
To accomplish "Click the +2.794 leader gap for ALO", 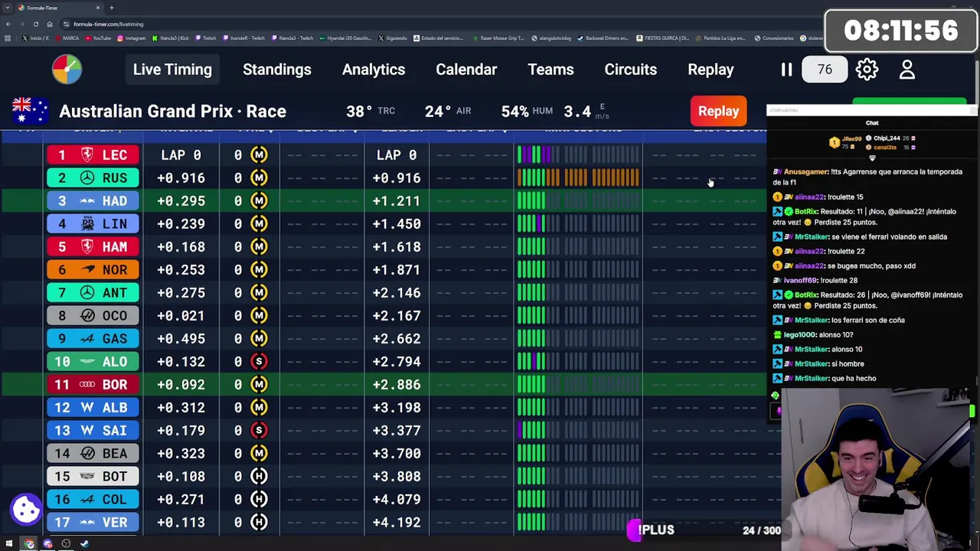I will coord(397,362).
